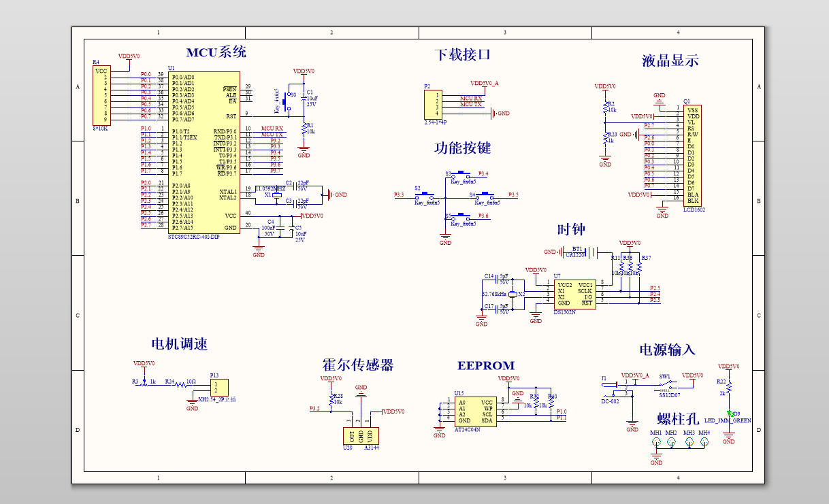The image size is (829, 504).
Task: Select the Q1 LCD1602 display connector
Action: coord(692,155)
